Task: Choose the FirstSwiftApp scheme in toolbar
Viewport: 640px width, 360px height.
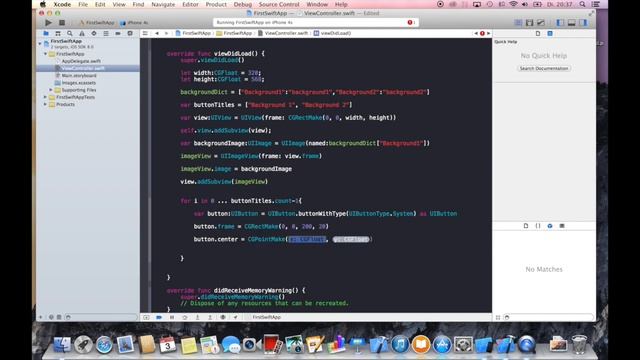Action: [x=97, y=23]
